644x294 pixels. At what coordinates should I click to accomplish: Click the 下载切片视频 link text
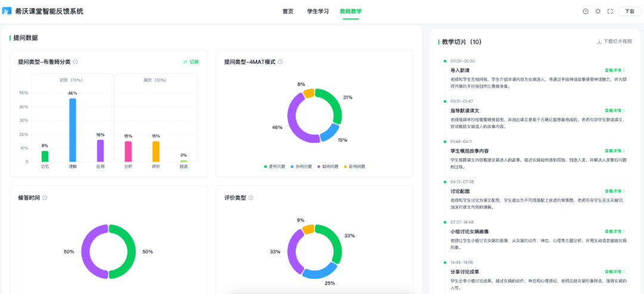coord(618,42)
